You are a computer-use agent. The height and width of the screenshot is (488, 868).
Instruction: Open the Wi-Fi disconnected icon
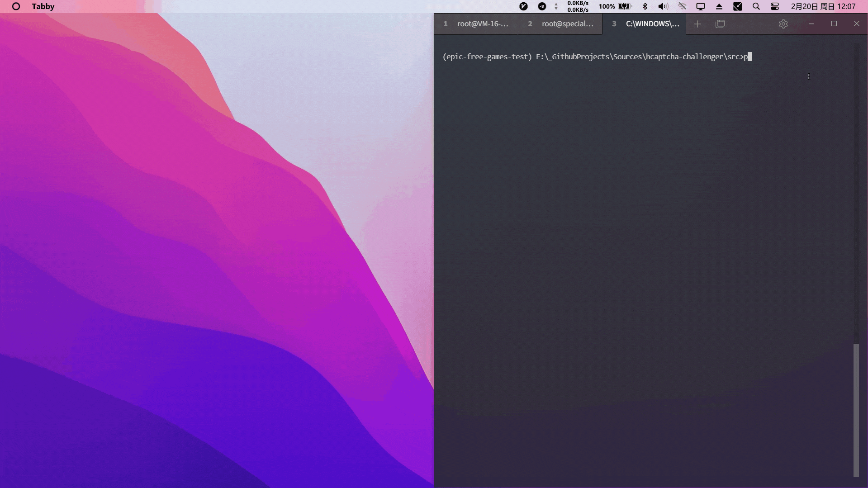click(x=682, y=6)
